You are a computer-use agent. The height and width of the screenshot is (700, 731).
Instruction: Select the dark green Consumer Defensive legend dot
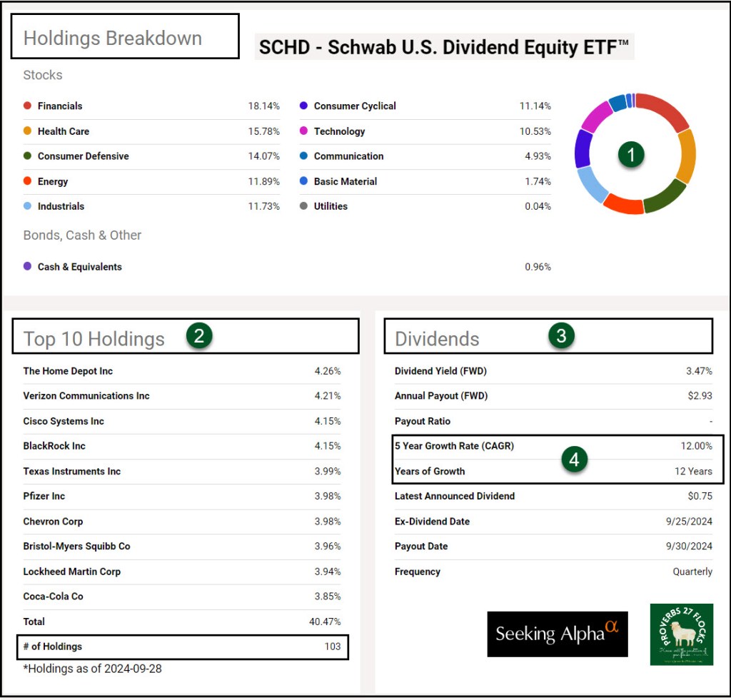point(28,156)
